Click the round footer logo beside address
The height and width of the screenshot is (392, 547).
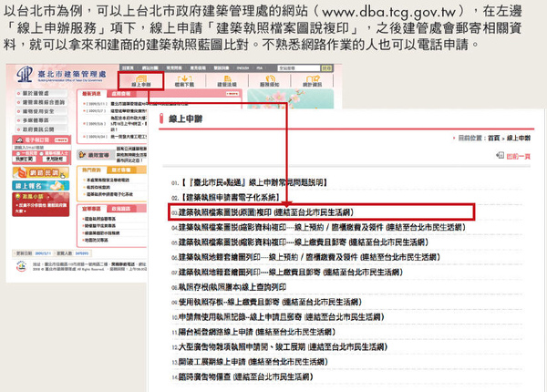pos(21,266)
